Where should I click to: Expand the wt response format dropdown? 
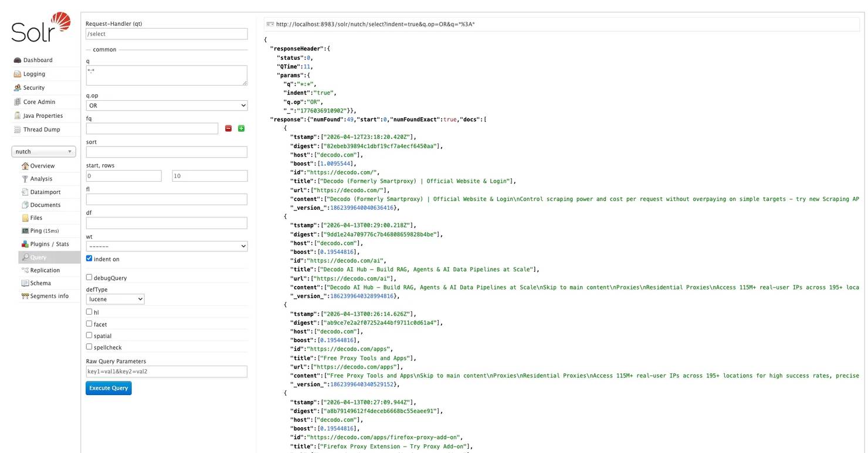(167, 247)
